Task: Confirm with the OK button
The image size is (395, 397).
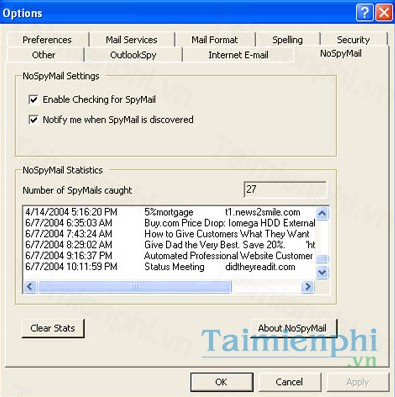Action: (221, 382)
